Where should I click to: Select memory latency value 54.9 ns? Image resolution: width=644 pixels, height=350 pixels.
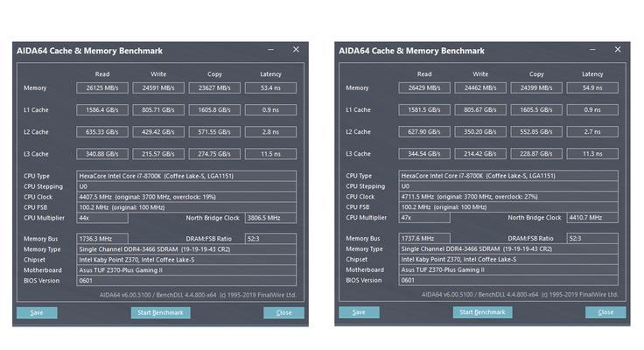pos(592,87)
